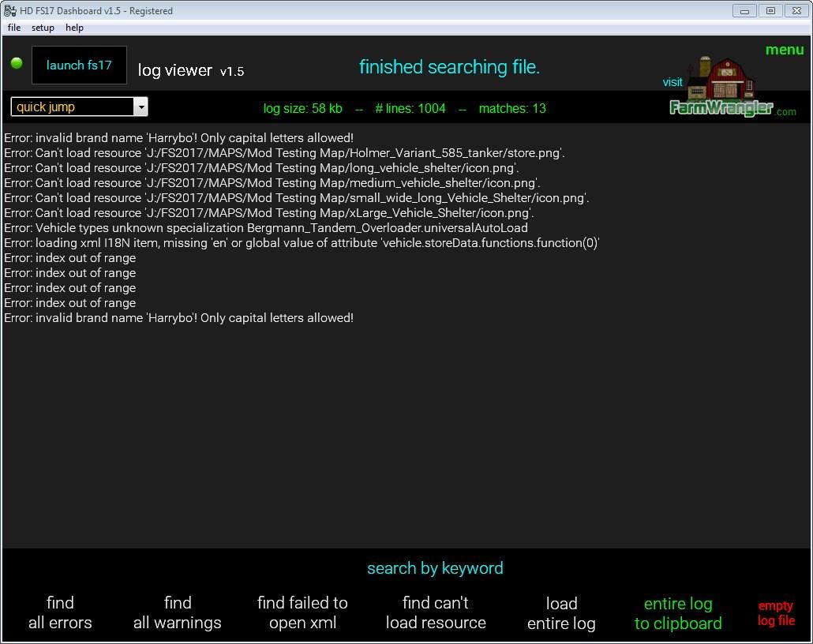Open the file menu
This screenshot has width=813, height=644.
(14, 28)
